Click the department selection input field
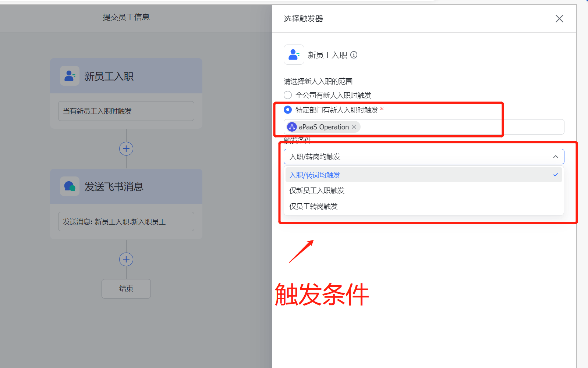588x368 pixels. coord(460,127)
